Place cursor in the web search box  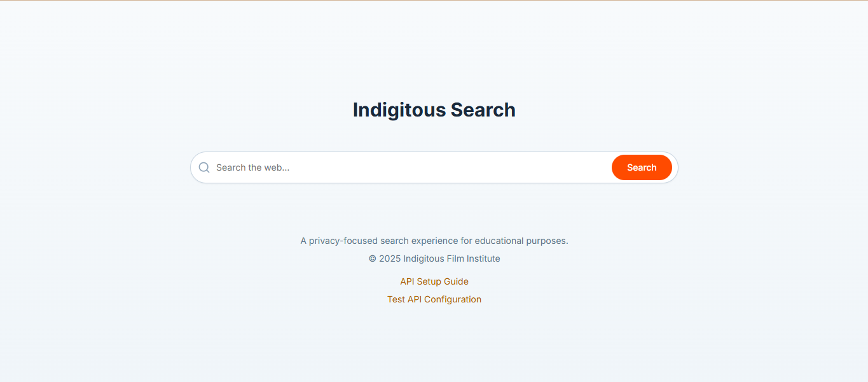coord(407,167)
